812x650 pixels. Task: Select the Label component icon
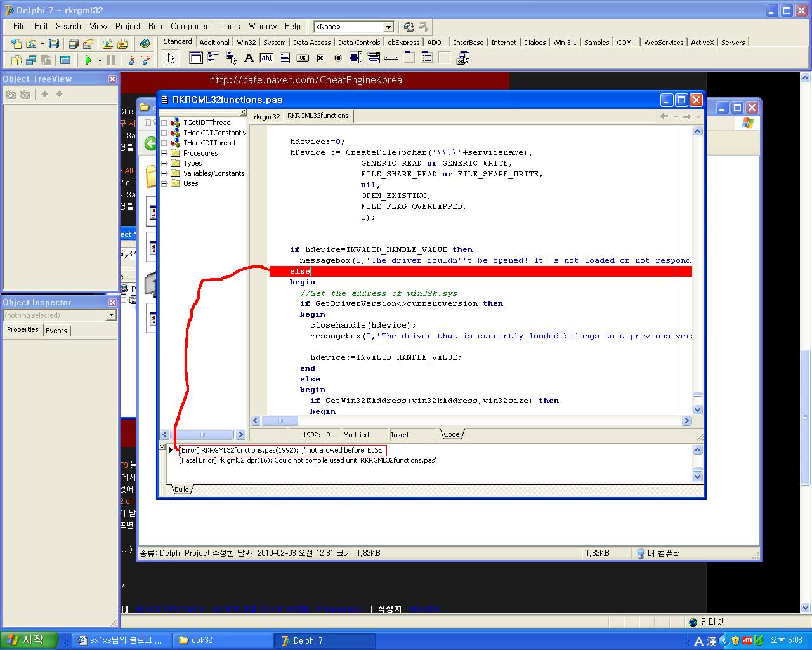pos(249,58)
